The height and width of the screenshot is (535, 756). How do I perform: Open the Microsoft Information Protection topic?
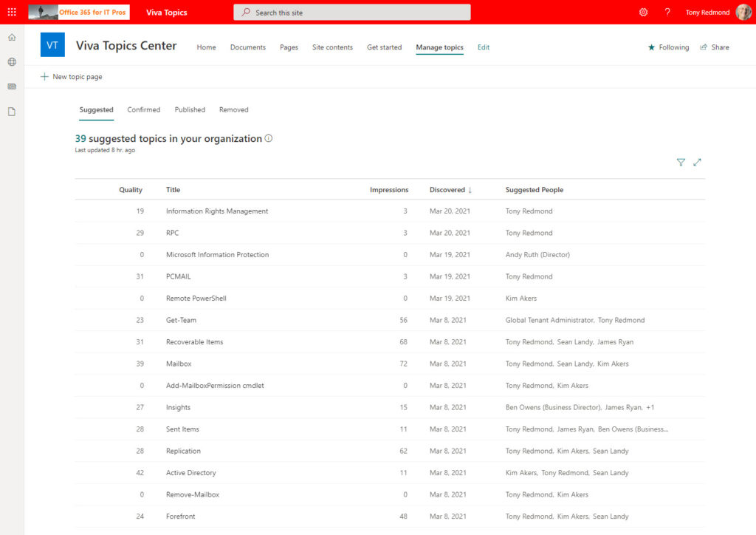pyautogui.click(x=218, y=255)
